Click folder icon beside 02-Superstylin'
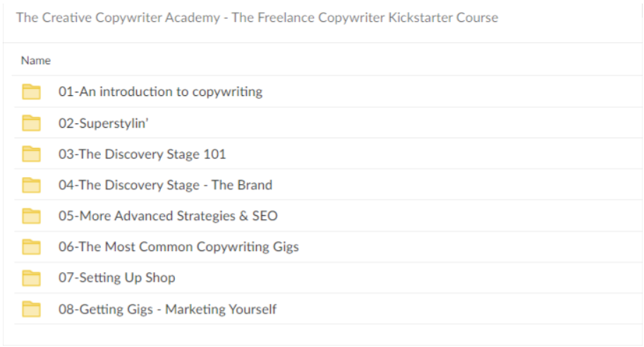The width and height of the screenshot is (644, 347). click(x=31, y=123)
